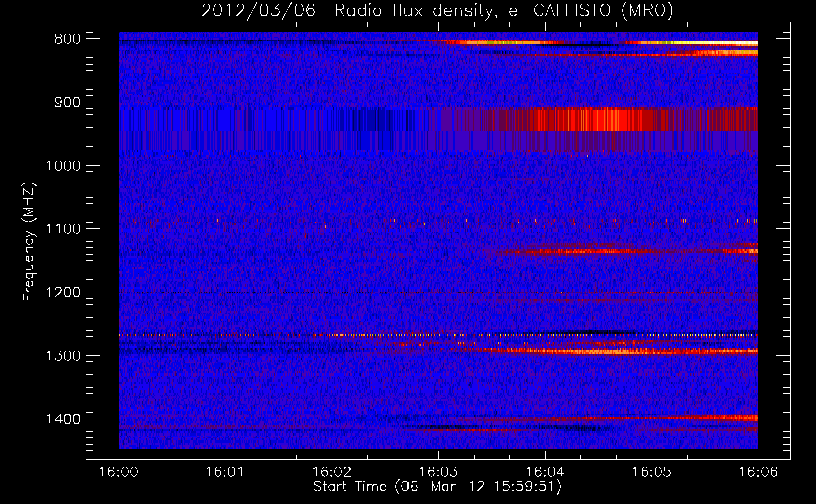Click the 16:06 time tick label
Screen dimensions: 816x504
coord(758,472)
